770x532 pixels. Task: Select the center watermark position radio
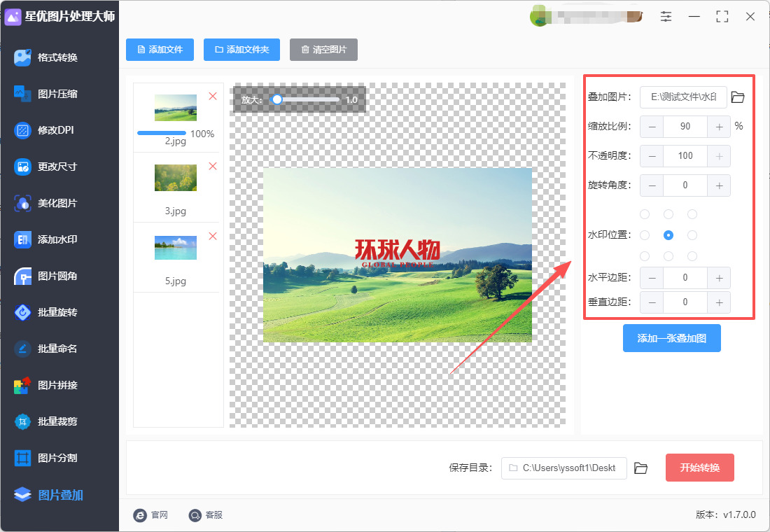tap(668, 235)
